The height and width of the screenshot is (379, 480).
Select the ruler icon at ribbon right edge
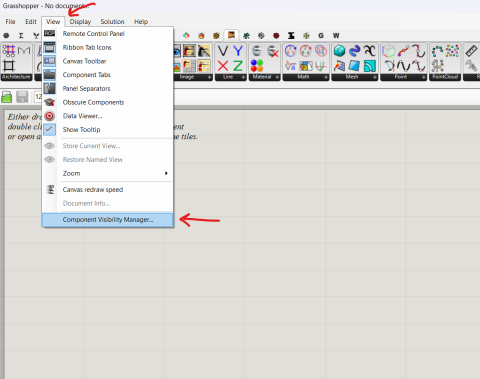[471, 51]
